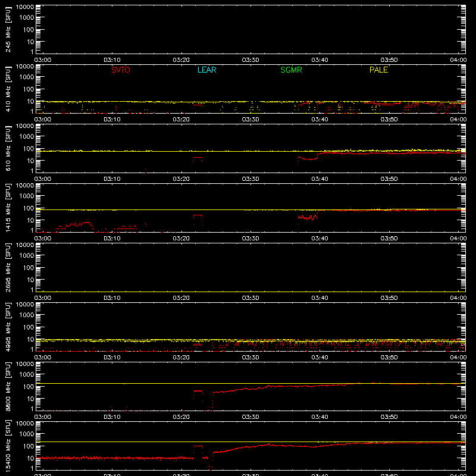The height and width of the screenshot is (476, 476).
Task: Select the 410 MHz [SFU] axis title
Action: [x=8, y=89]
